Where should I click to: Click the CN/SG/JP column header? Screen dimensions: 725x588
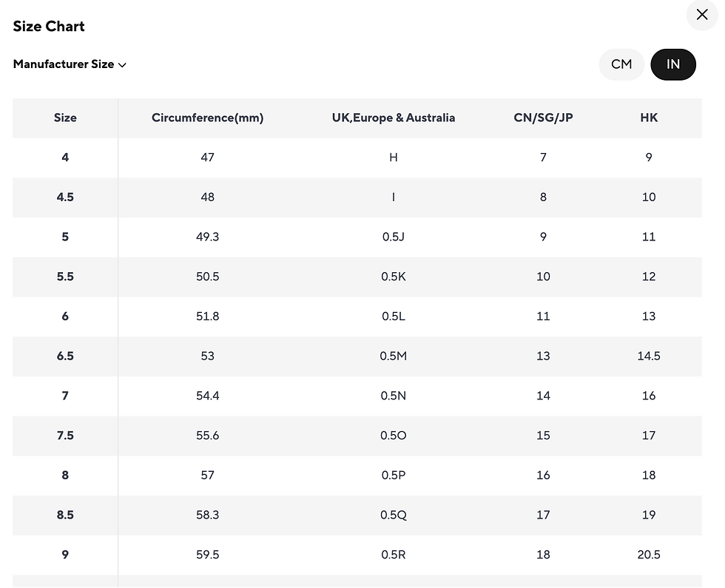coord(543,118)
